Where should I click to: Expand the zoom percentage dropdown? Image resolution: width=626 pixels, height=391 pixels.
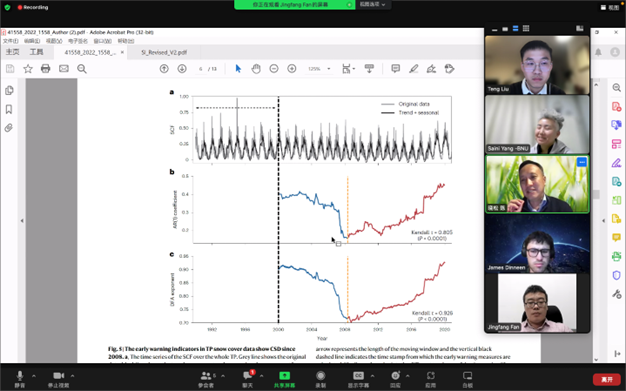[329, 69]
